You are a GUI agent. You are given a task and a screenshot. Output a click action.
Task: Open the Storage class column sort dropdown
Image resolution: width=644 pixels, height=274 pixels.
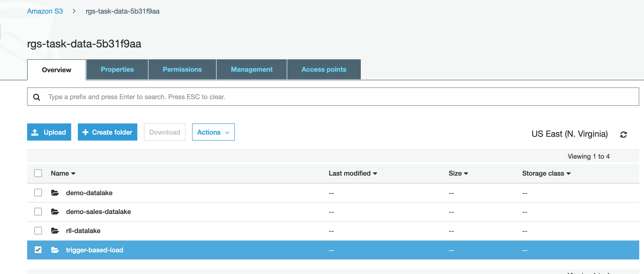(569, 173)
